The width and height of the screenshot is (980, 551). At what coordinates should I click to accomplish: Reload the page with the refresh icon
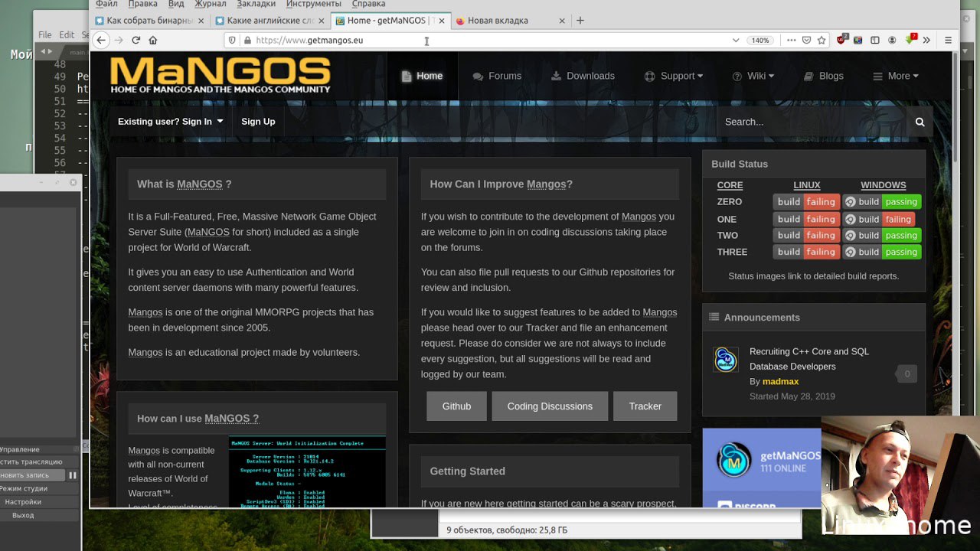coord(136,40)
